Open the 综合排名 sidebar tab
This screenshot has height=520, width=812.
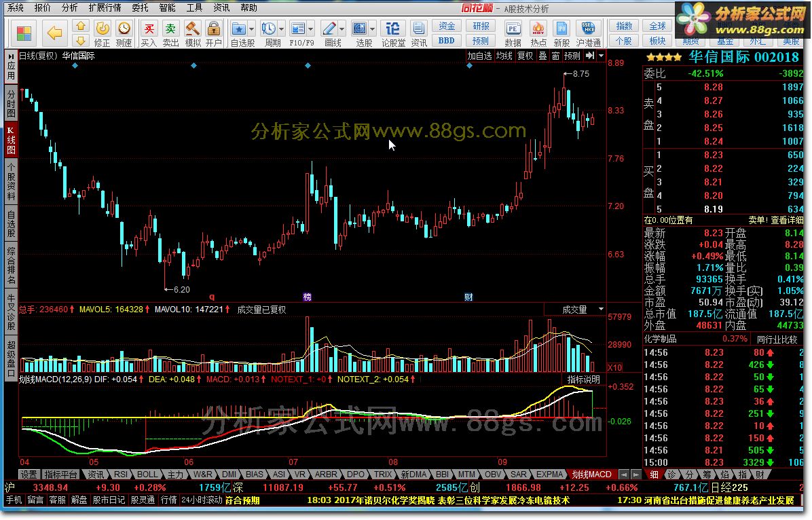tap(11, 265)
